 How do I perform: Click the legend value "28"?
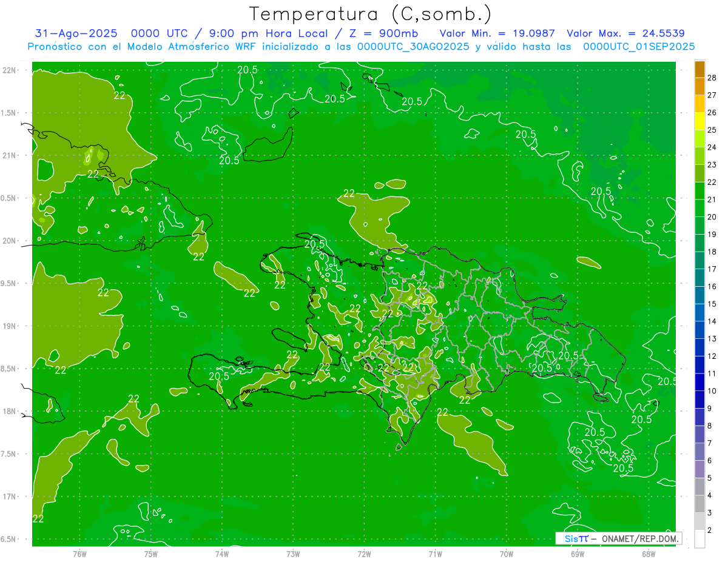[x=712, y=78]
